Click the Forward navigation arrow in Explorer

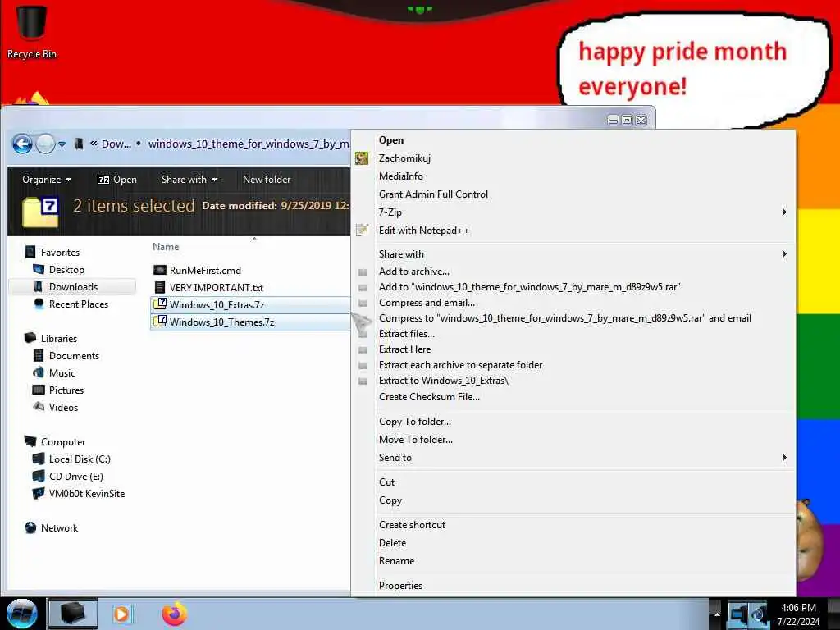coord(46,144)
